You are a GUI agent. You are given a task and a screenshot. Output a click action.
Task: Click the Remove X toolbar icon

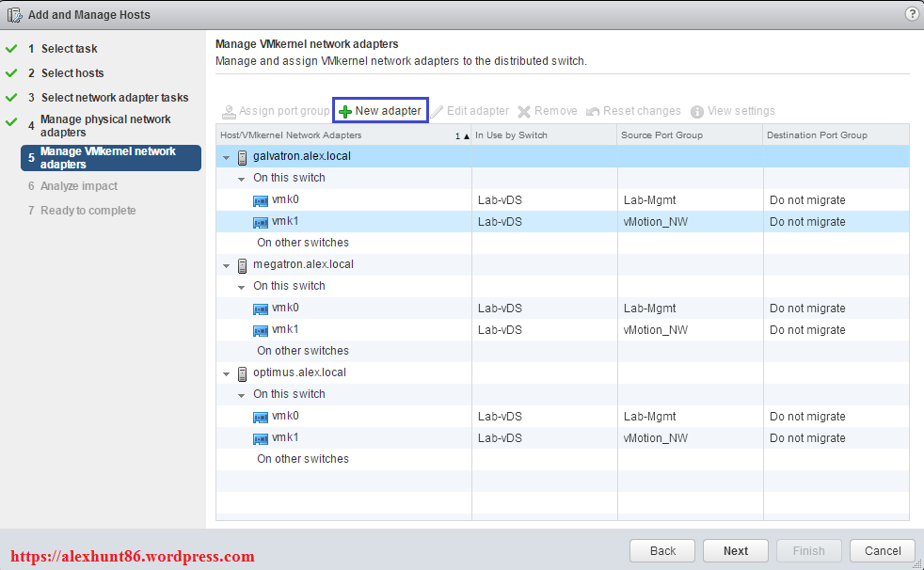tap(524, 111)
